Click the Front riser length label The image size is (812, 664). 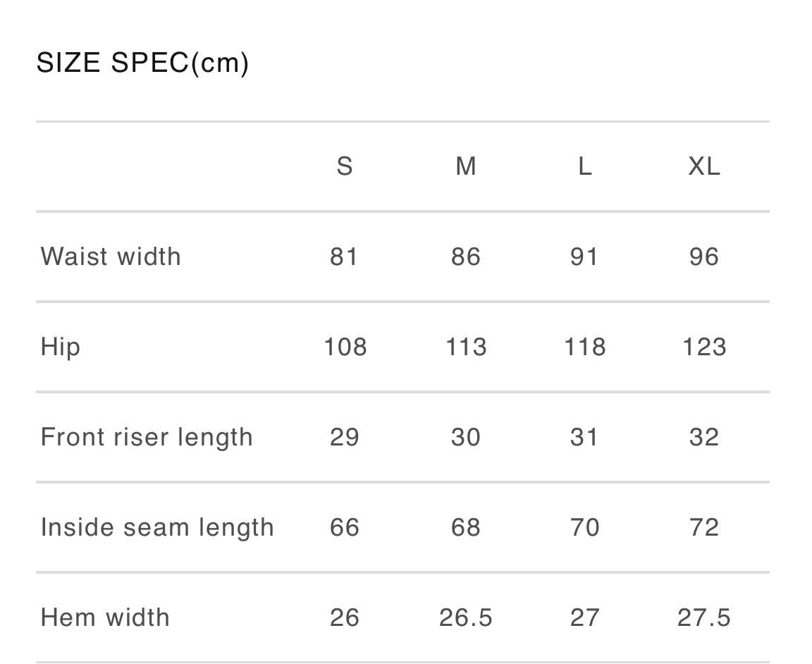coord(147,437)
